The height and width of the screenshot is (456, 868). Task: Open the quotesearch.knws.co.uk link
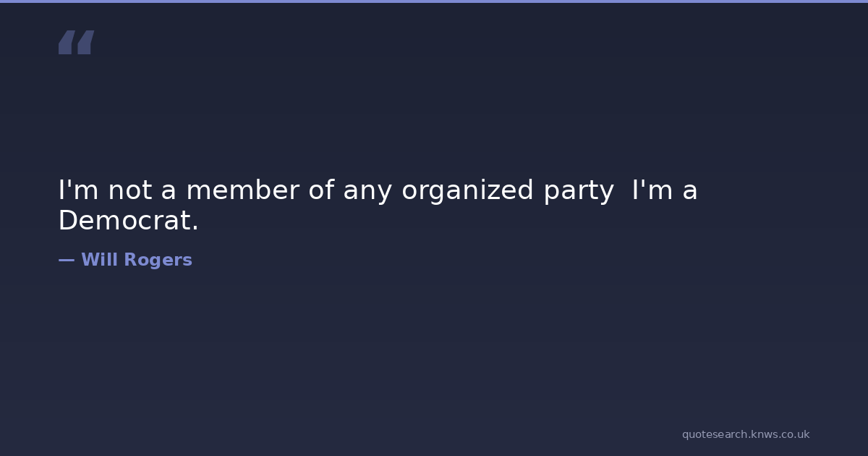[x=745, y=434]
